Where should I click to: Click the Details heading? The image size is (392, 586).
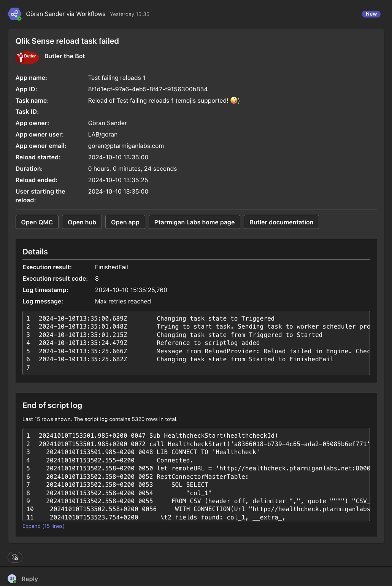point(35,252)
